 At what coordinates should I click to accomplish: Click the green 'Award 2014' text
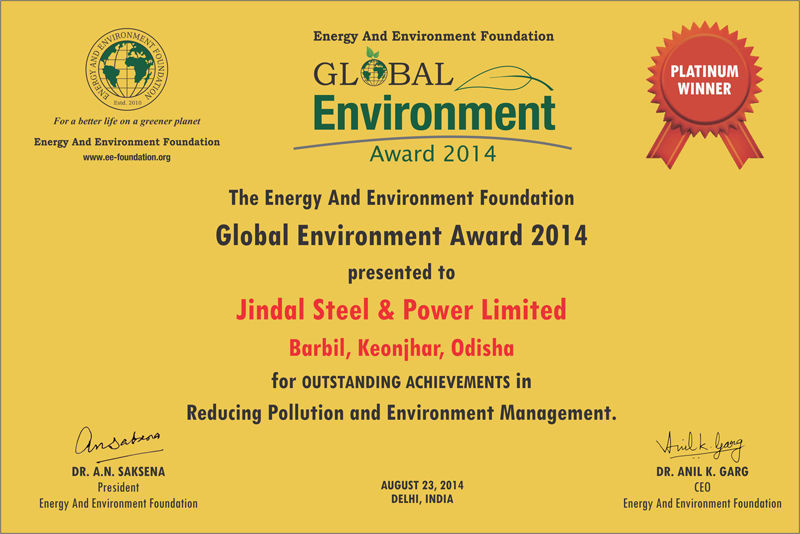[433, 154]
